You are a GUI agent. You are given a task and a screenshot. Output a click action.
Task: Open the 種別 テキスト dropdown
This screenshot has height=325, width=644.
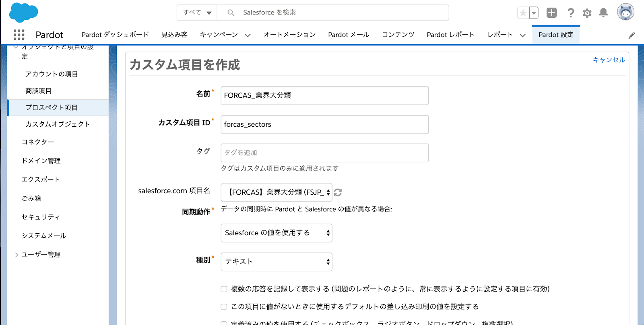point(276,262)
